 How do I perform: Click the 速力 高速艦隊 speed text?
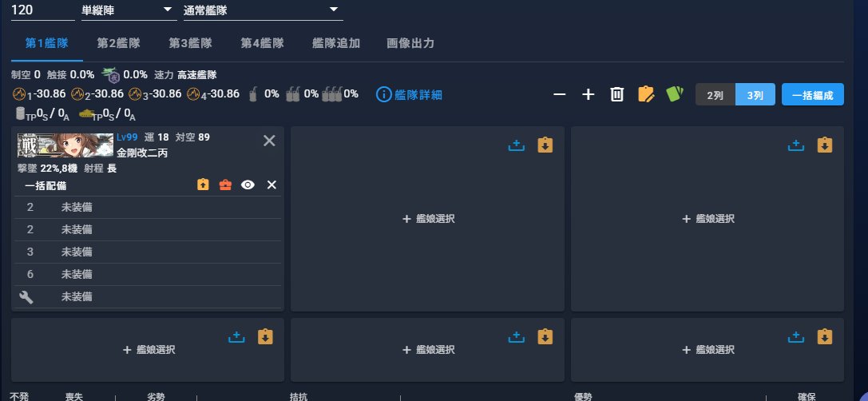[185, 75]
